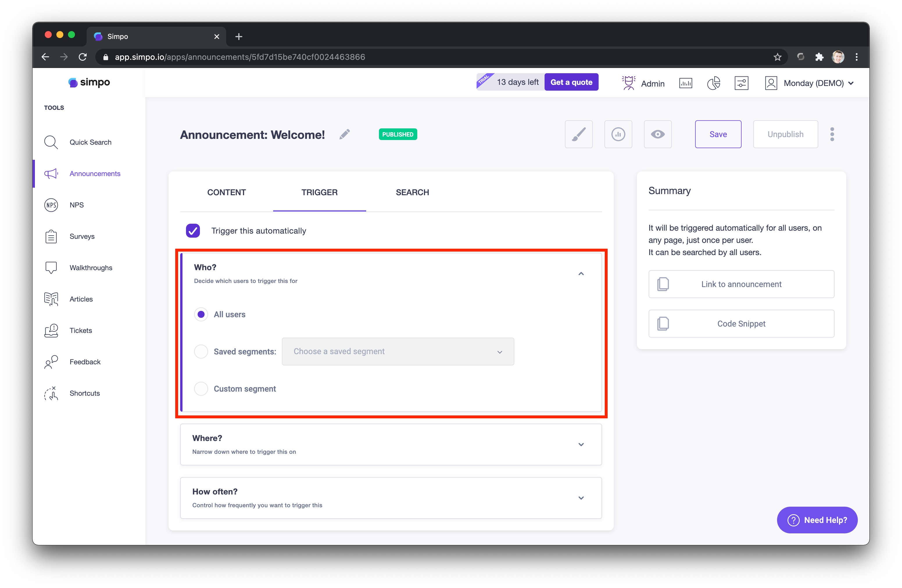
Task: Click the Get a quote button
Action: pos(571,82)
